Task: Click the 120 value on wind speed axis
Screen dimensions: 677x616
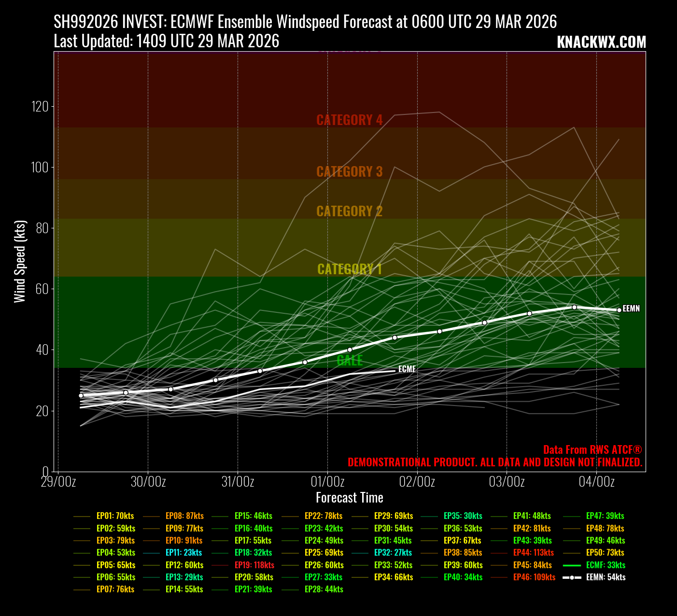Action: click(40, 106)
